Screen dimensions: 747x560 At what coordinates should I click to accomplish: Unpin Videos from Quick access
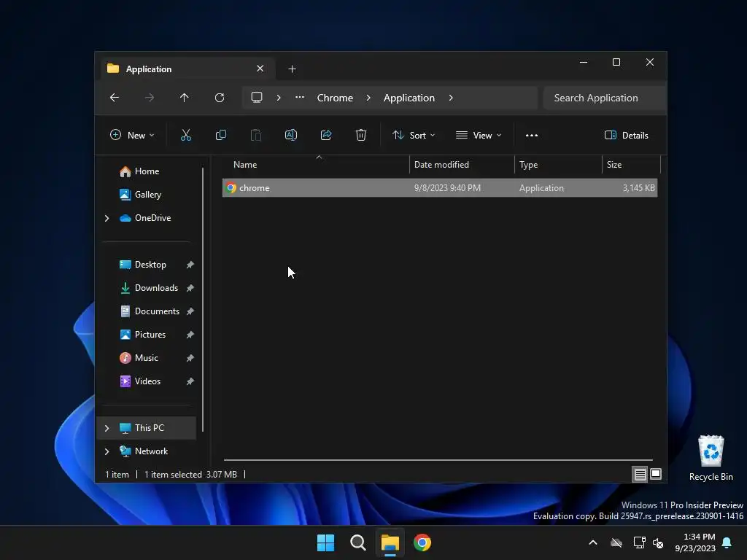click(x=190, y=381)
